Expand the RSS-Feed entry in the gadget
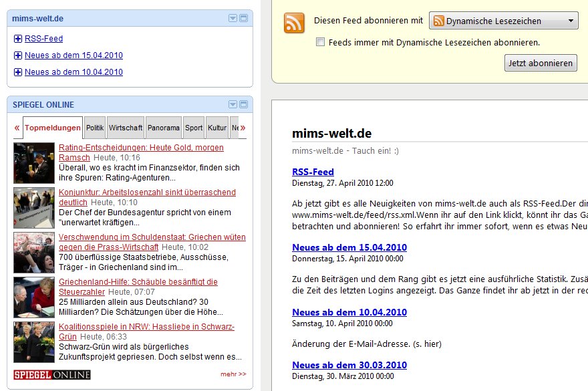The width and height of the screenshot is (588, 391). click(x=18, y=39)
